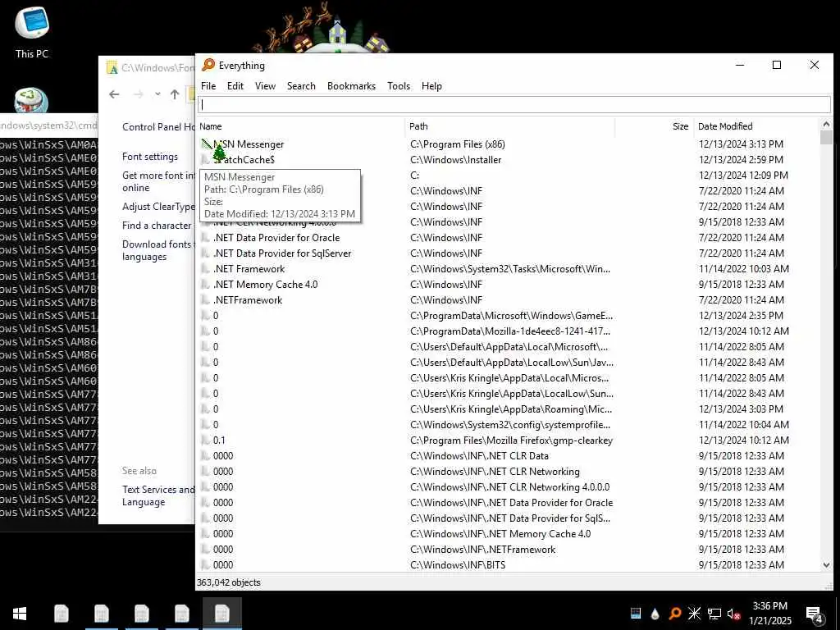Open Text Services and Language link
The width and height of the screenshot is (840, 630).
pyautogui.click(x=158, y=495)
